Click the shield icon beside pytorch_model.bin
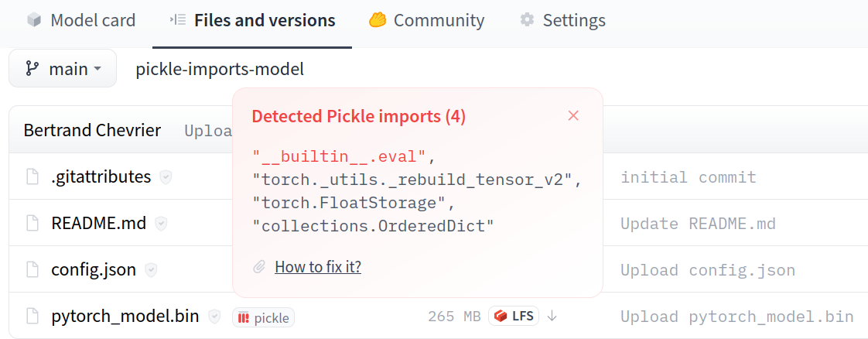 click(x=214, y=317)
